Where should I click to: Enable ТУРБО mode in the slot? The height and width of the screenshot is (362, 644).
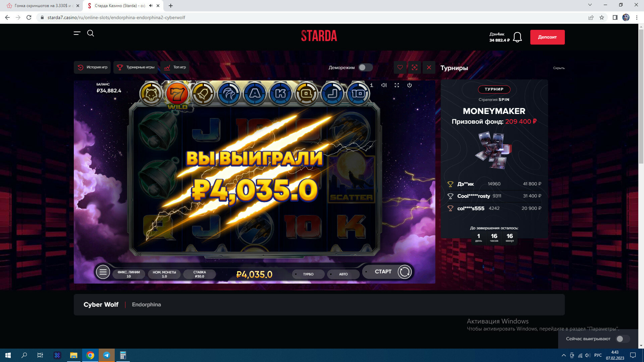tap(308, 274)
